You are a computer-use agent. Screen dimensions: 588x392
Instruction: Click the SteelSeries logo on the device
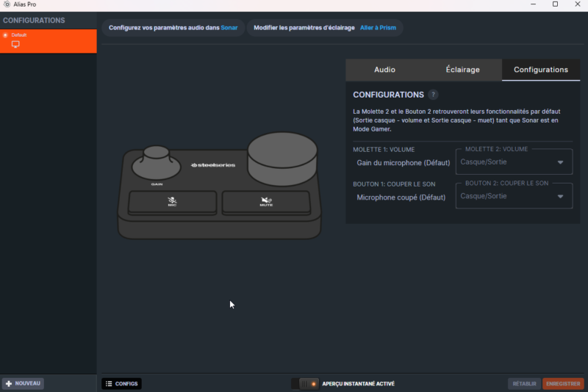213,165
